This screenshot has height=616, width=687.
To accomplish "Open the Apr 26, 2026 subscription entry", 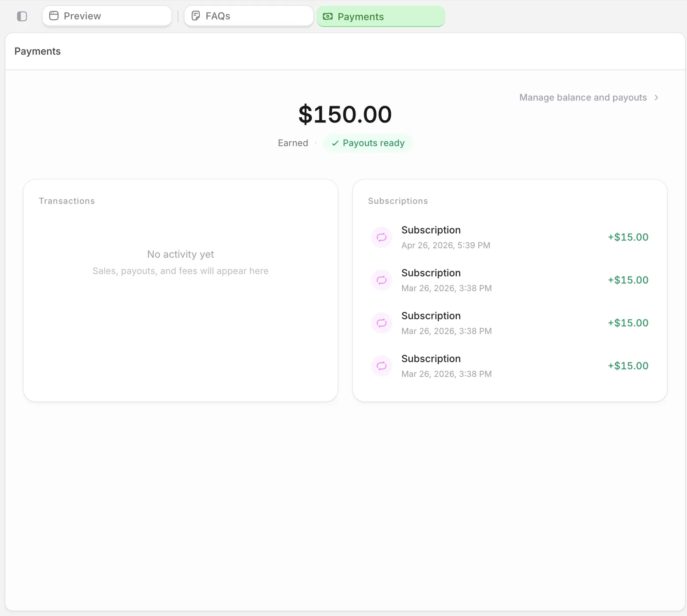I will (510, 237).
